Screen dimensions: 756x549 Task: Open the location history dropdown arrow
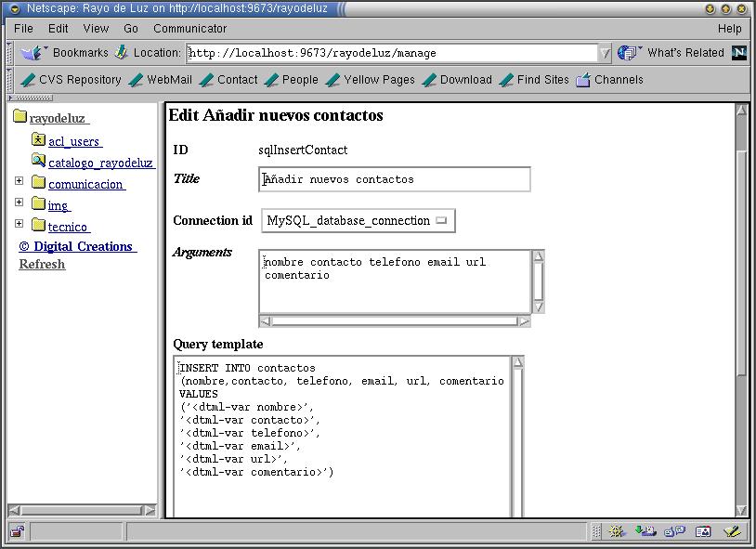pos(605,53)
